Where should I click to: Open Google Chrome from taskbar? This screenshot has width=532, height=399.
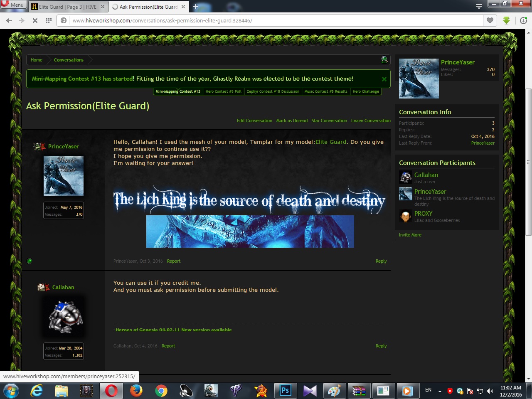tap(161, 391)
